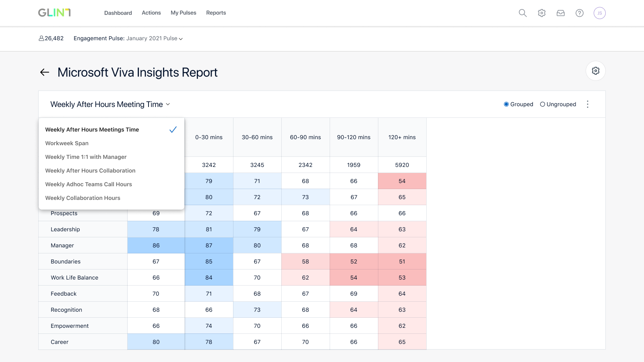Click Feedback score 69 in 90-120 mins
Viewport: 644px width, 362px height.
[x=354, y=294]
